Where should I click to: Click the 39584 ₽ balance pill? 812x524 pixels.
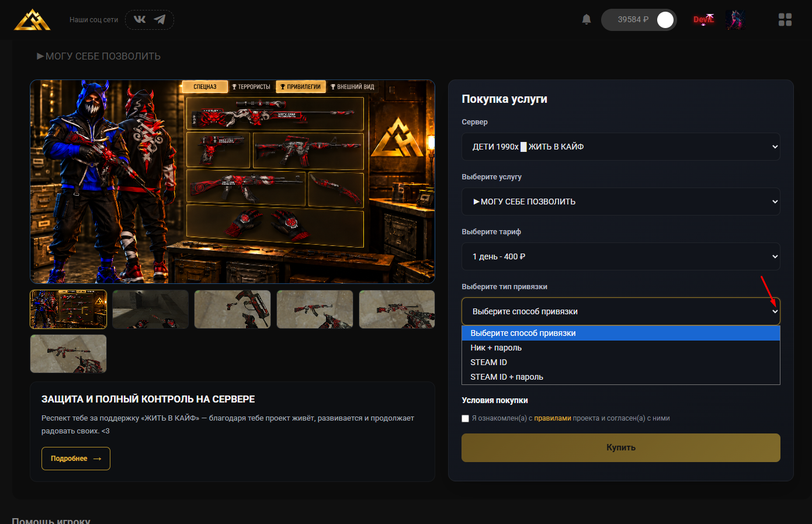click(x=639, y=20)
